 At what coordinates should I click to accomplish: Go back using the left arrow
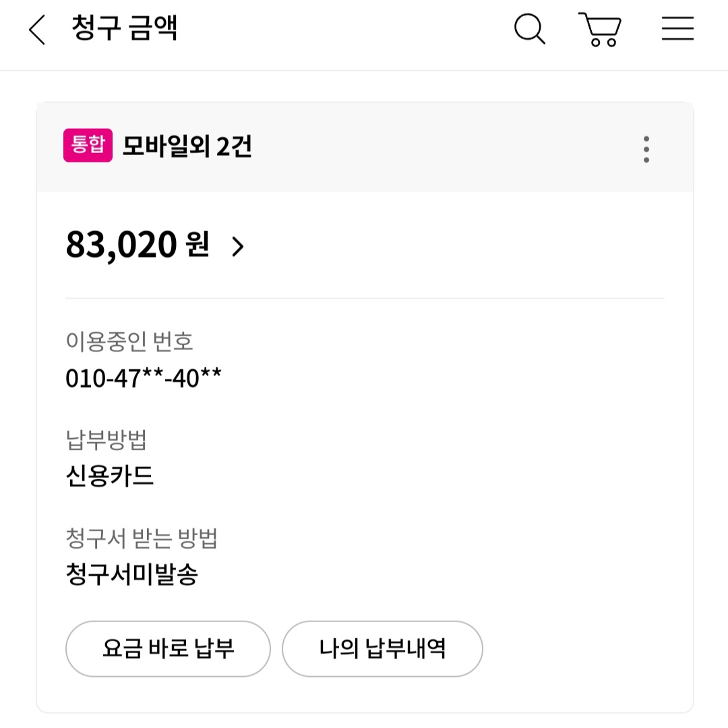[37, 30]
